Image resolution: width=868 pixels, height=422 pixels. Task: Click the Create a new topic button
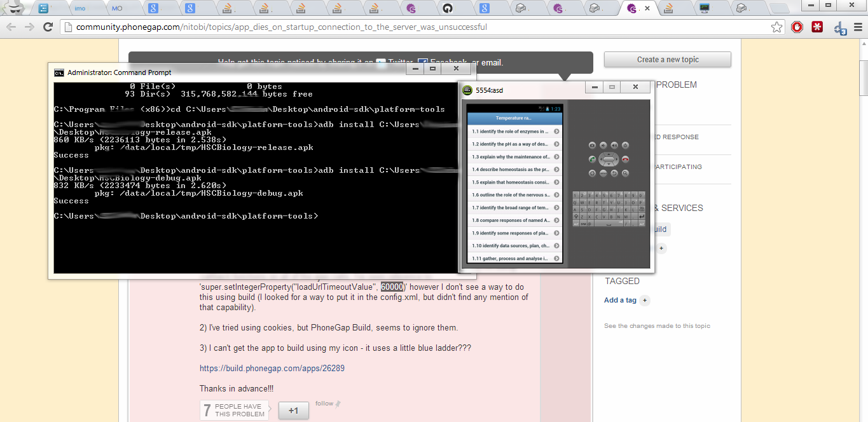[x=667, y=60]
